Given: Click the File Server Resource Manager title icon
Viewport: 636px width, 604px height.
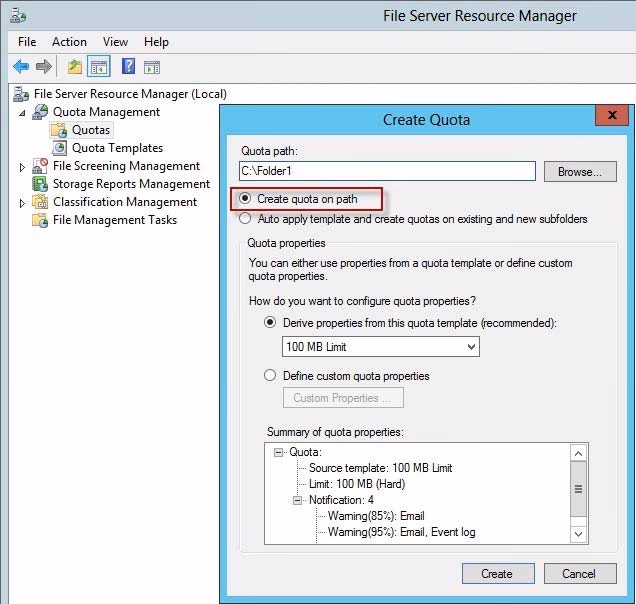Looking at the screenshot, I should tap(18, 16).
